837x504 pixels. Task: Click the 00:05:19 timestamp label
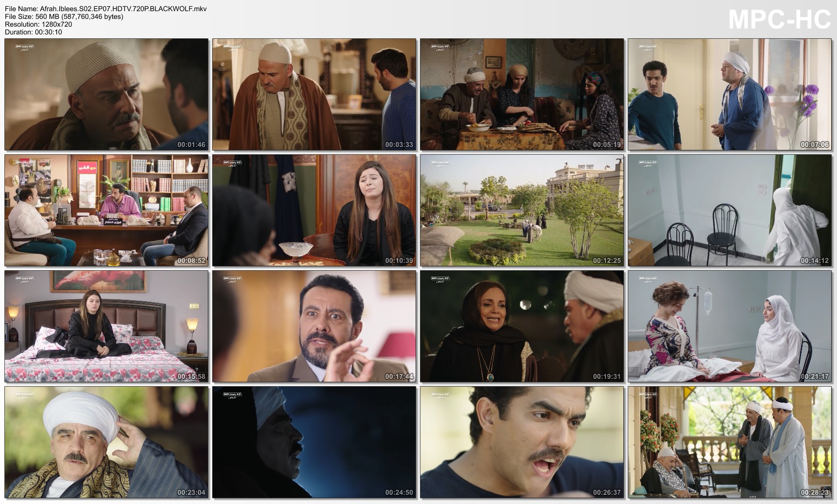pos(607,145)
